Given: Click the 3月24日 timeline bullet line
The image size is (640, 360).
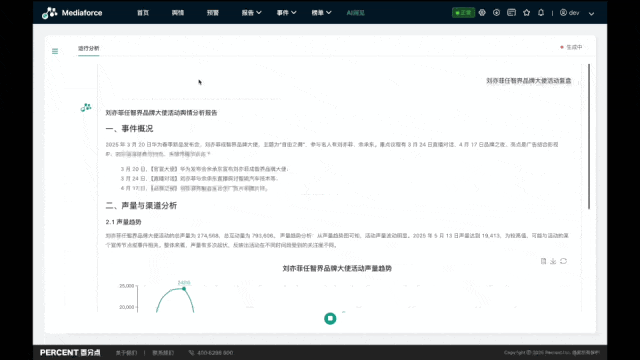Looking at the screenshot, I should pyautogui.click(x=200, y=179).
